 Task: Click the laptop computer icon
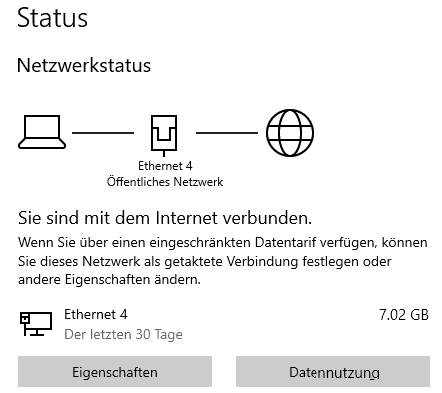click(x=42, y=132)
